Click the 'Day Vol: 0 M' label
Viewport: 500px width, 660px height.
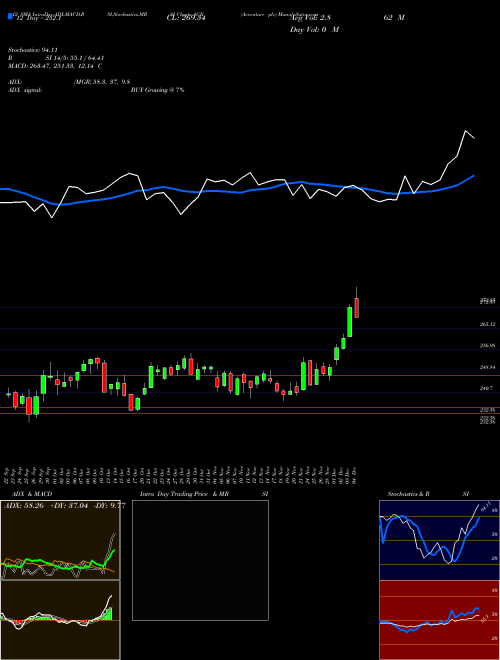tap(314, 29)
